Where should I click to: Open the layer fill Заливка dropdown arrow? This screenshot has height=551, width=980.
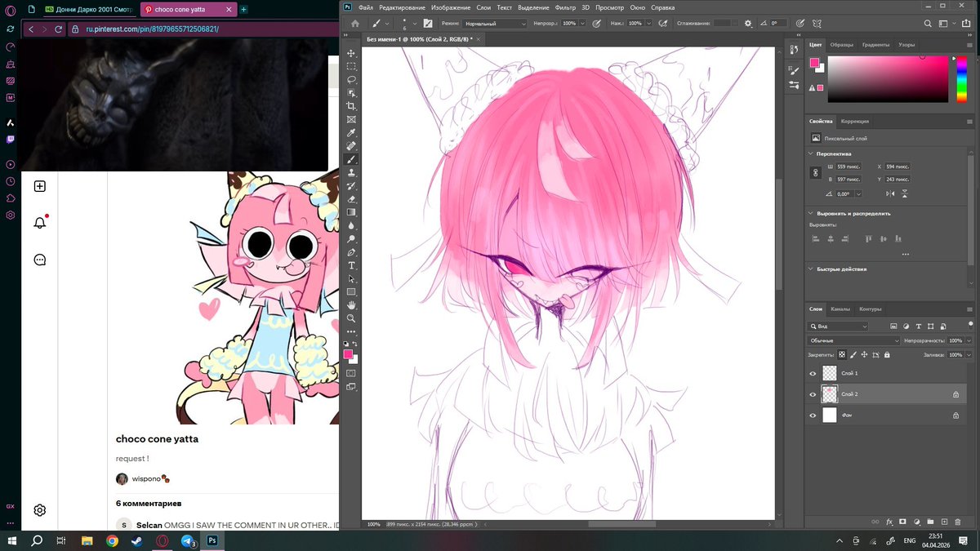pyautogui.click(x=969, y=355)
